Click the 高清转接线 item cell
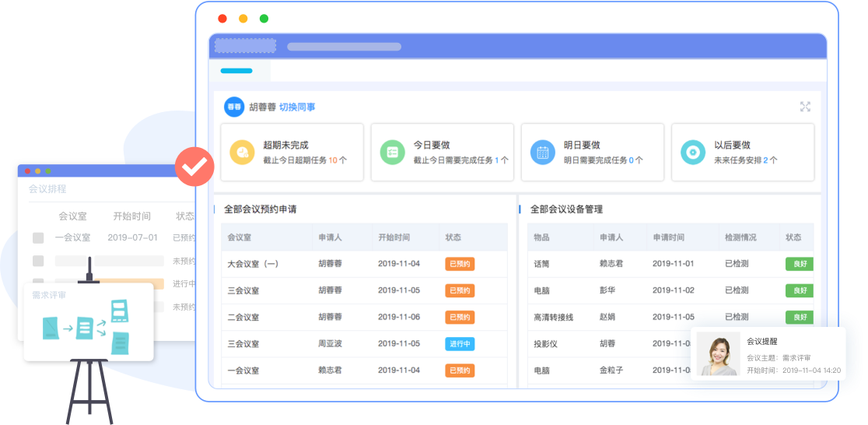868x425 pixels. point(554,318)
